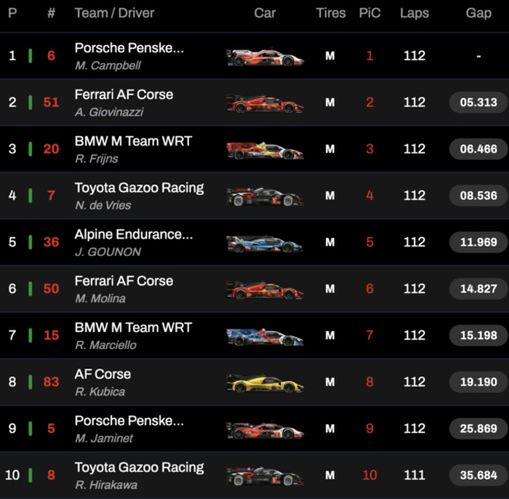This screenshot has height=499, width=509.
Task: Click the Tires column header
Action: point(331,13)
